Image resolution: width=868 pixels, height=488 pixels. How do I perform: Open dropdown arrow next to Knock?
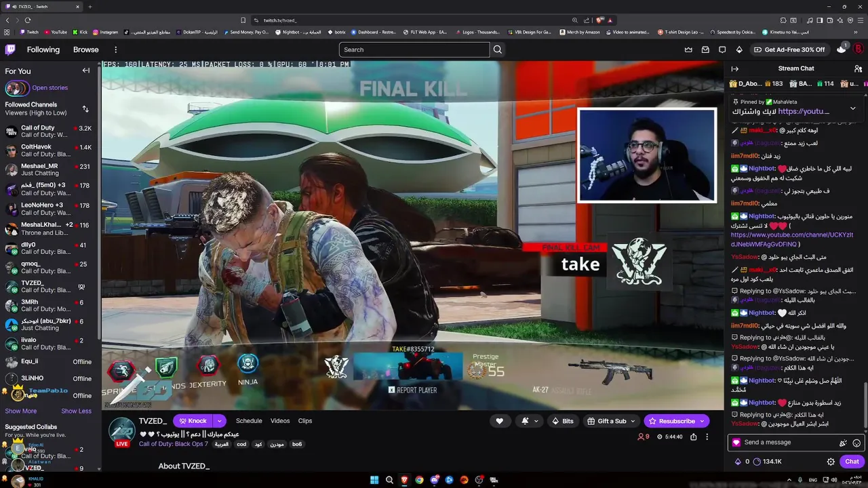tap(219, 421)
